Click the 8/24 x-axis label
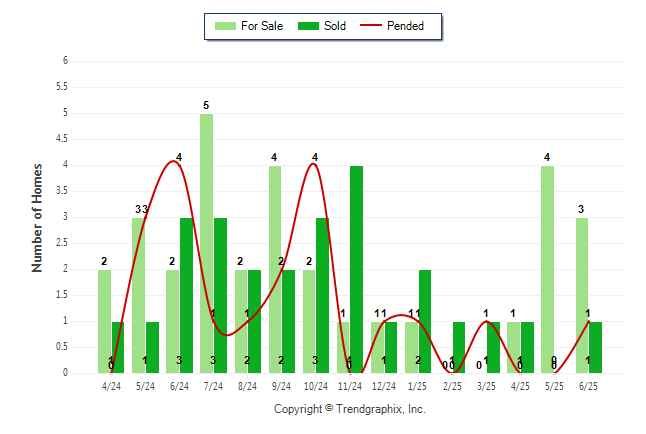The width and height of the screenshot is (646, 434). [247, 386]
